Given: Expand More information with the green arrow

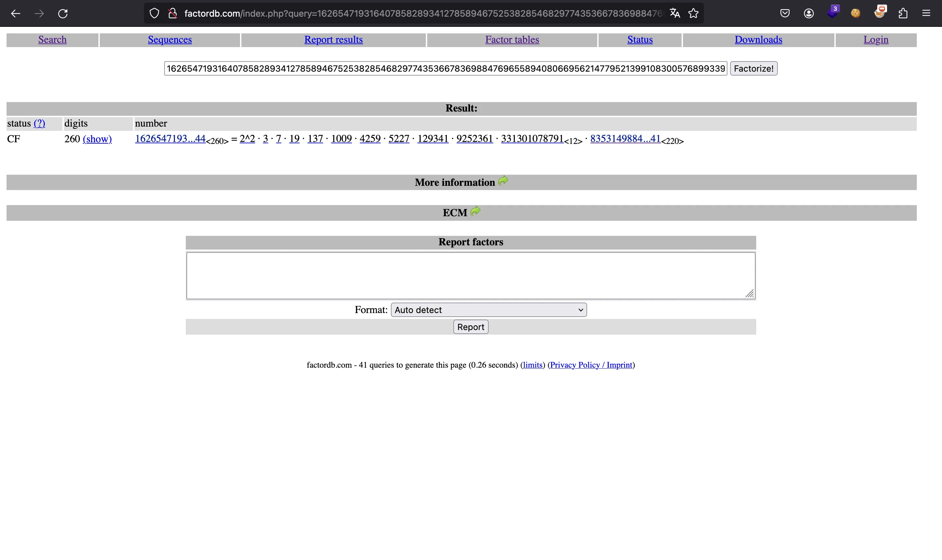Looking at the screenshot, I should [503, 181].
